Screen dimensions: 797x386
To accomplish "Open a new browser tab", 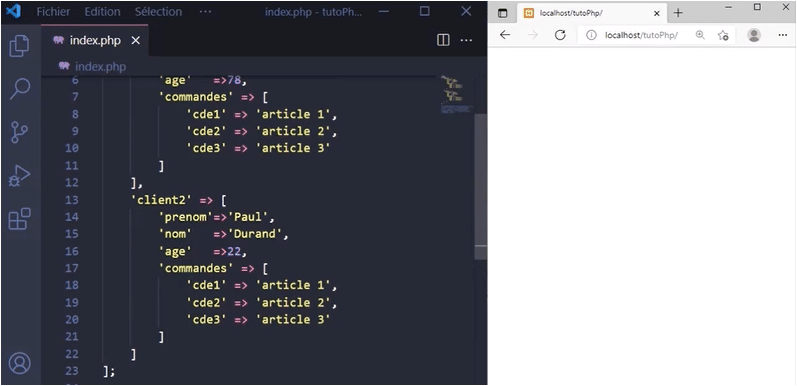I will click(678, 13).
